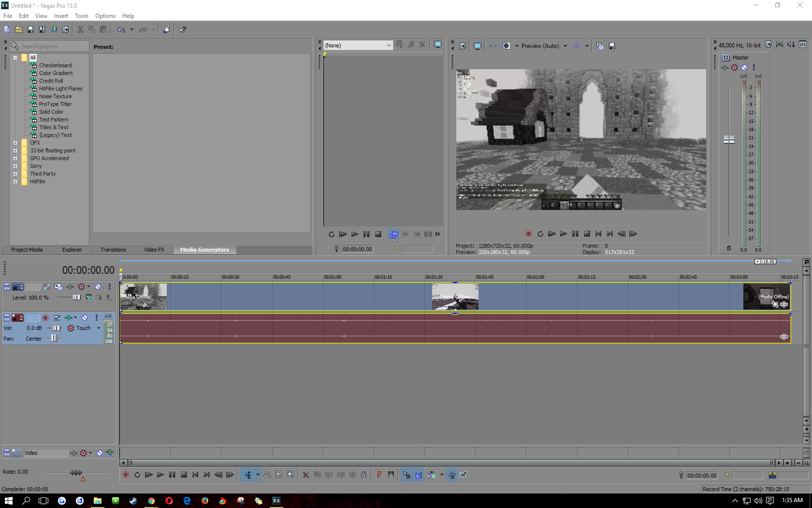This screenshot has height=508, width=812.
Task: Select the Checkerboard generator
Action: point(55,65)
